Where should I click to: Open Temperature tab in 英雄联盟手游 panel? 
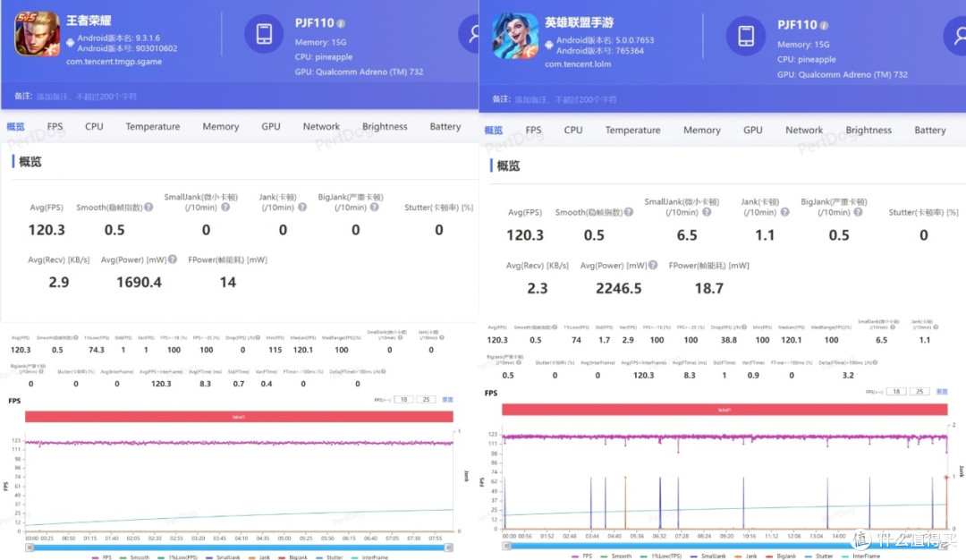pos(632,130)
